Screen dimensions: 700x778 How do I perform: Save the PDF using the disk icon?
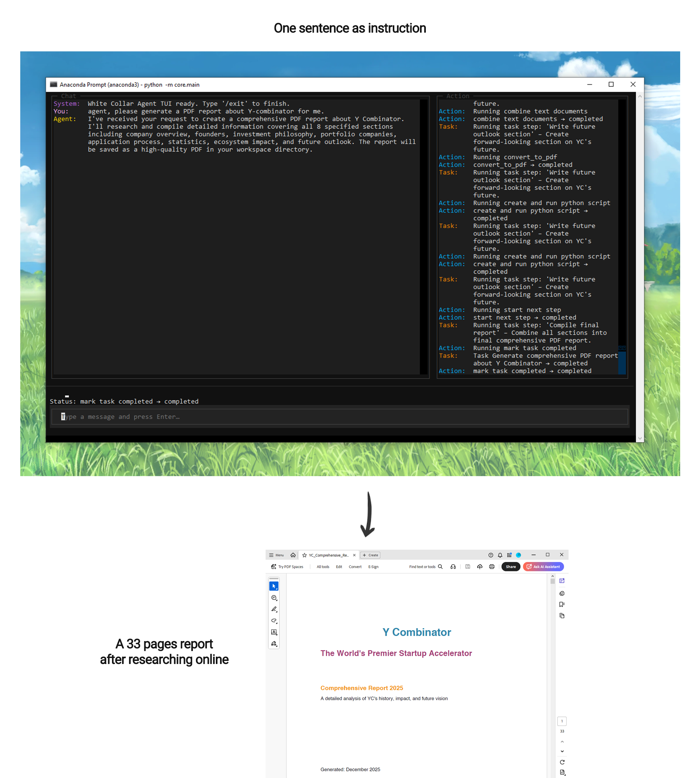click(467, 567)
